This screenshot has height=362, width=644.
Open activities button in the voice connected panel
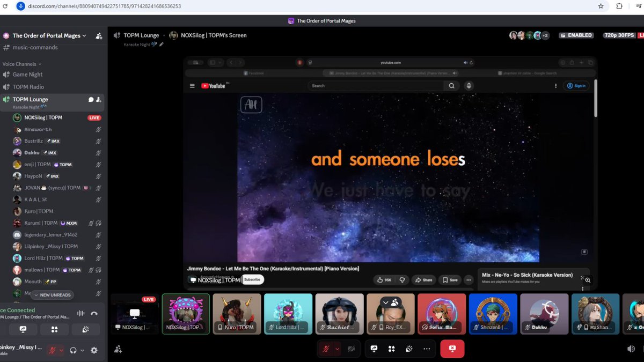54,329
